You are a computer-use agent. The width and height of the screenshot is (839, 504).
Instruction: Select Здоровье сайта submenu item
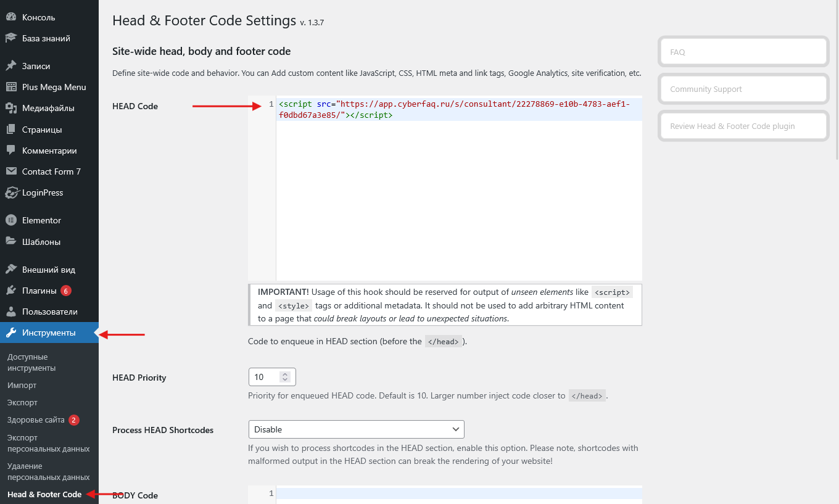pyautogui.click(x=36, y=420)
